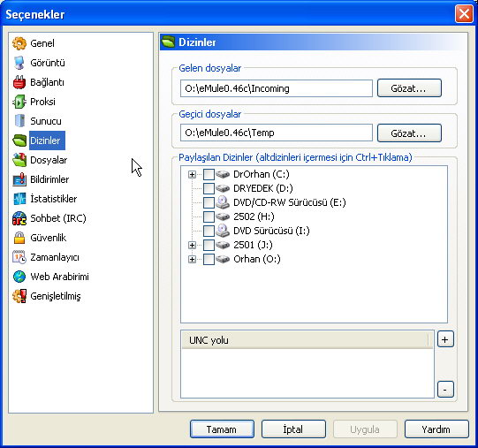This screenshot has width=478, height=448.
Task: Expand the DrOrhan (C:) tree node
Action: 192,174
